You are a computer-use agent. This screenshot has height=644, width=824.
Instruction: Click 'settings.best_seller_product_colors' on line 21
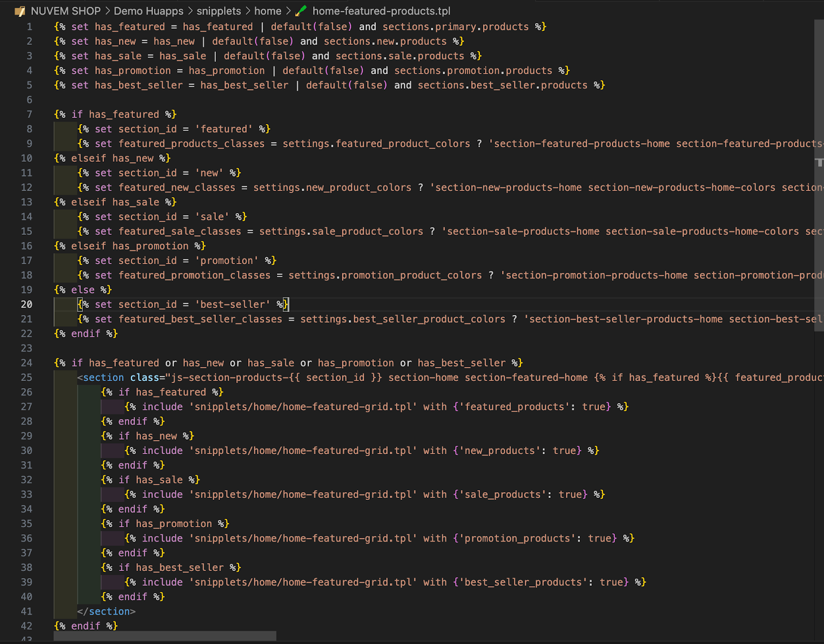(x=403, y=319)
